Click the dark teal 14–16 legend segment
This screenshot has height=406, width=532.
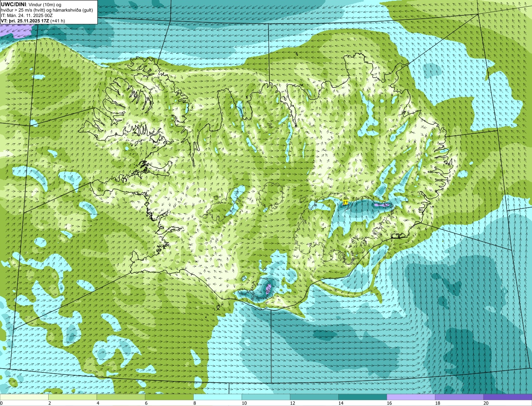(x=363, y=397)
